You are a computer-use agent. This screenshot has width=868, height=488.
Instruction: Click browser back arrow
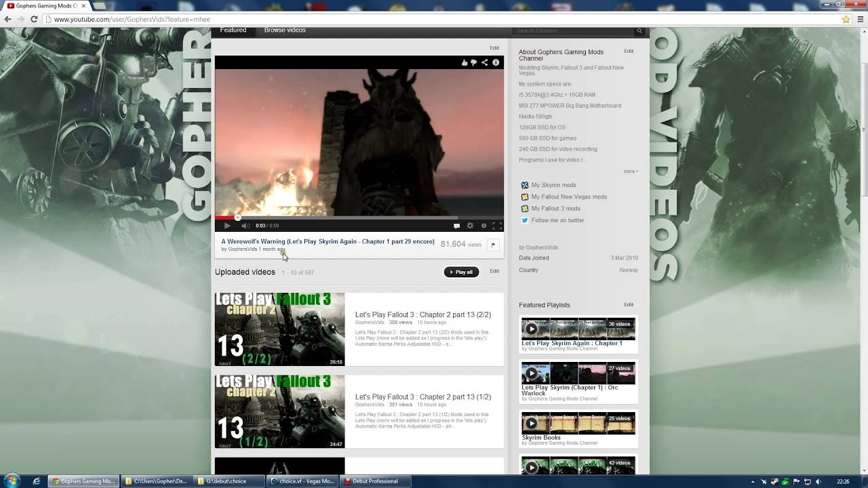click(x=7, y=19)
